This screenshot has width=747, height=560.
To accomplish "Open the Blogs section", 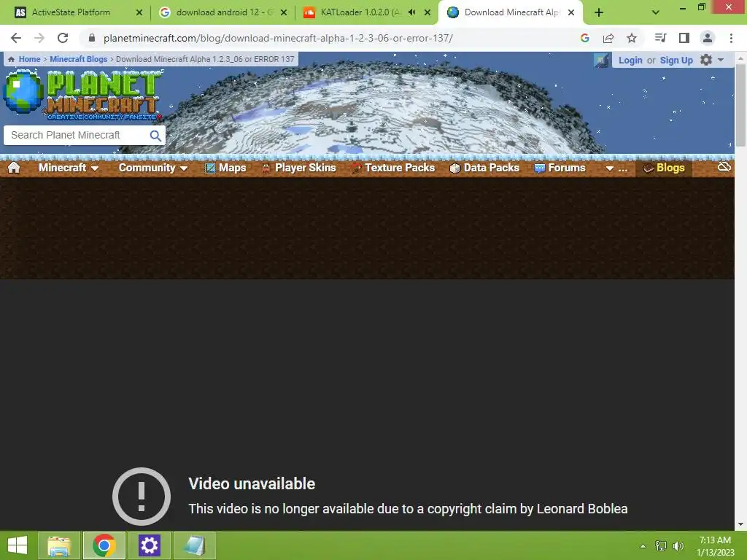I will (x=664, y=168).
